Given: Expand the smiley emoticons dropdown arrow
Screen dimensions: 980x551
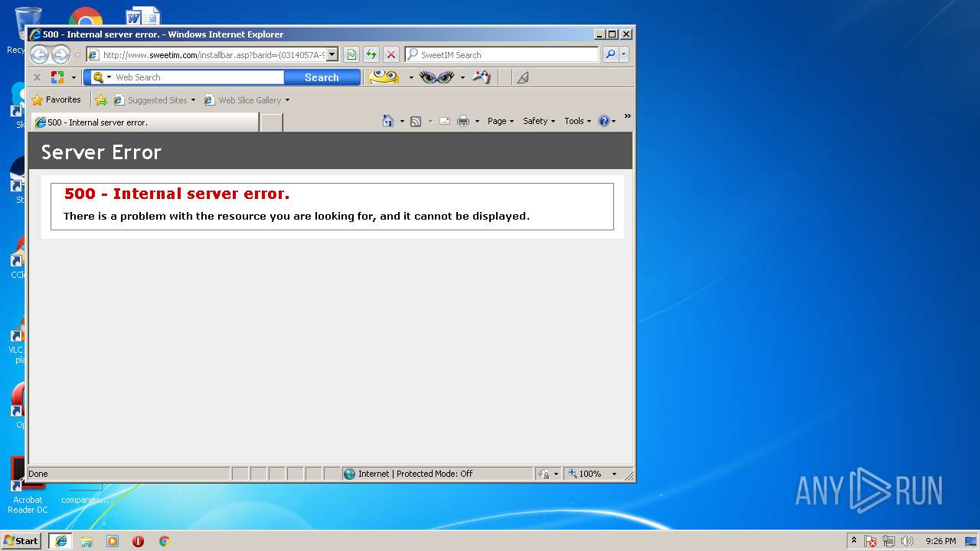Looking at the screenshot, I should (411, 77).
